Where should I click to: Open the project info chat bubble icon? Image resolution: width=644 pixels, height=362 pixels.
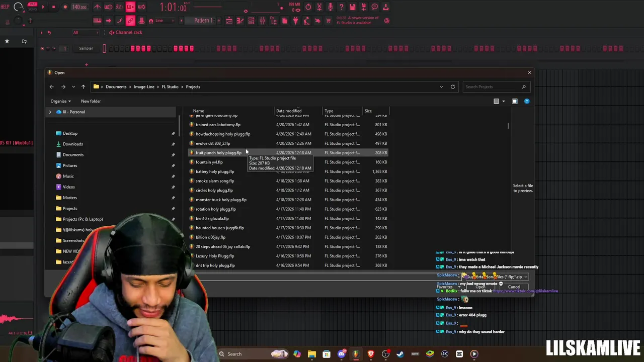click(x=375, y=7)
